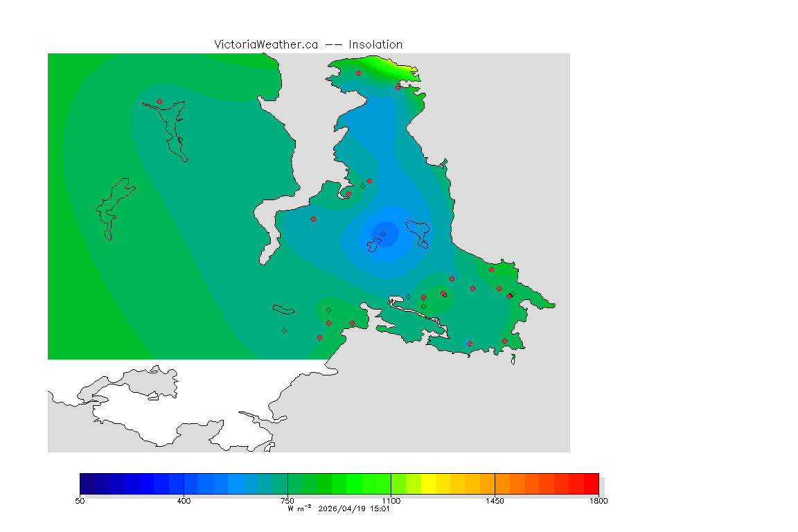Click the southernmost marker of the southwest cluster
The height and width of the screenshot is (532, 798).
click(x=319, y=337)
